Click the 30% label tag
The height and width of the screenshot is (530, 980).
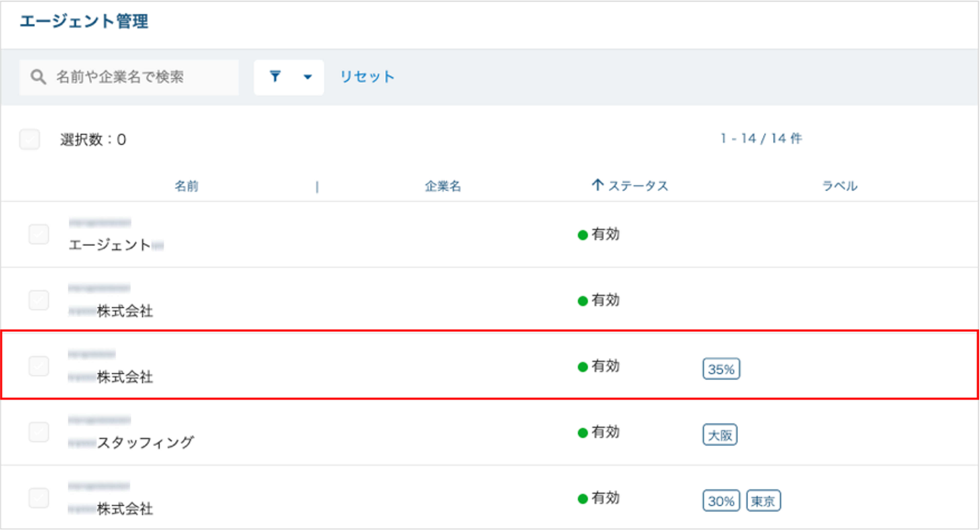click(721, 500)
